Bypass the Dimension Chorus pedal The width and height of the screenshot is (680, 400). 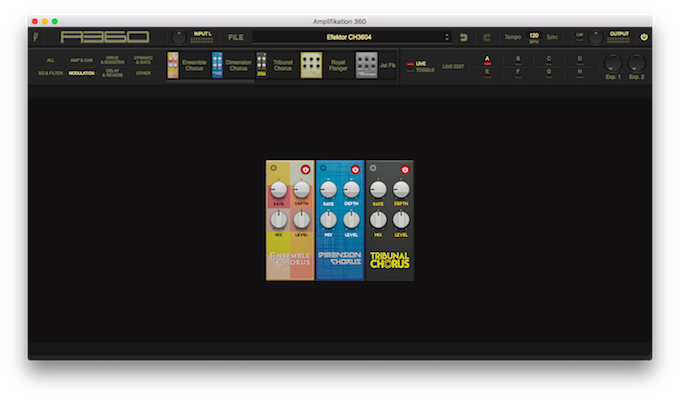click(x=355, y=170)
